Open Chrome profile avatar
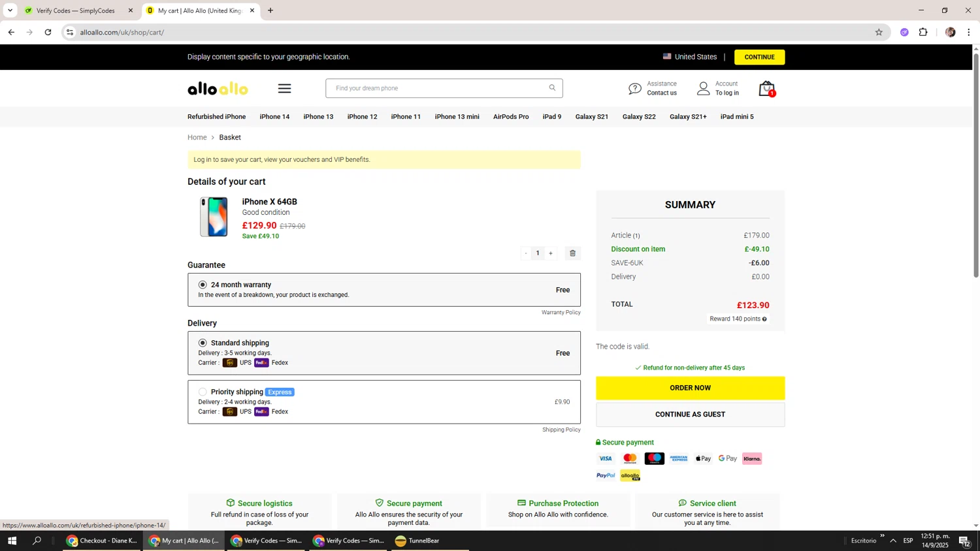980x551 pixels. click(950, 32)
